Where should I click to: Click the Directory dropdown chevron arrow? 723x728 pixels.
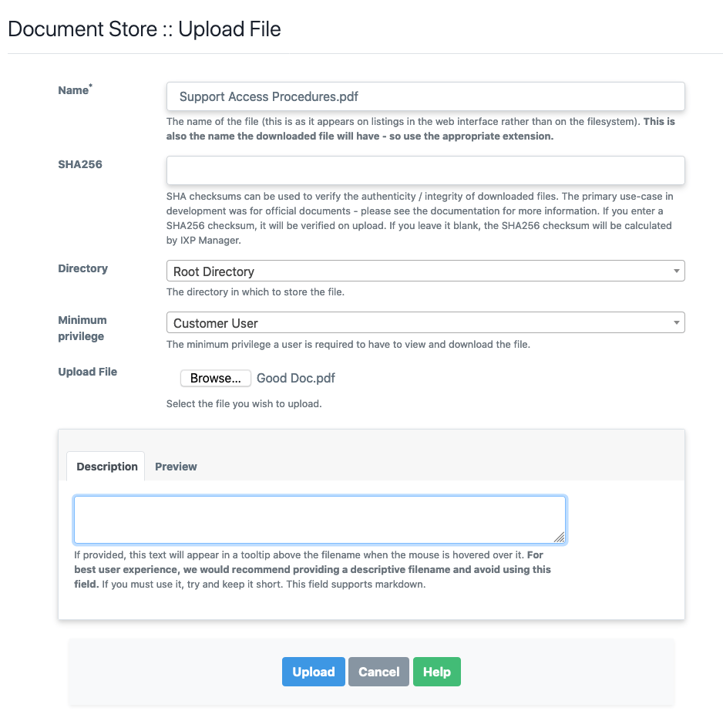[677, 271]
